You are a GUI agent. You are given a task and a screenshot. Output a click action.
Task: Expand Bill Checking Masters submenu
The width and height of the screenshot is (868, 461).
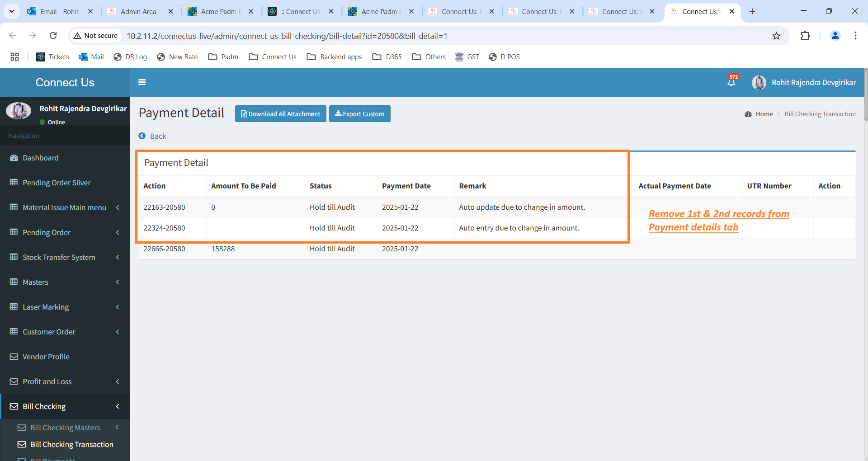(65, 428)
